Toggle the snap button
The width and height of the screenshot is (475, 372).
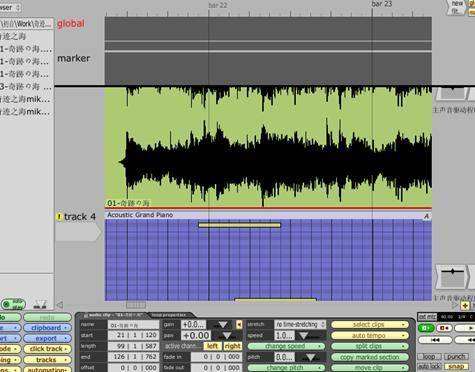[x=456, y=366]
